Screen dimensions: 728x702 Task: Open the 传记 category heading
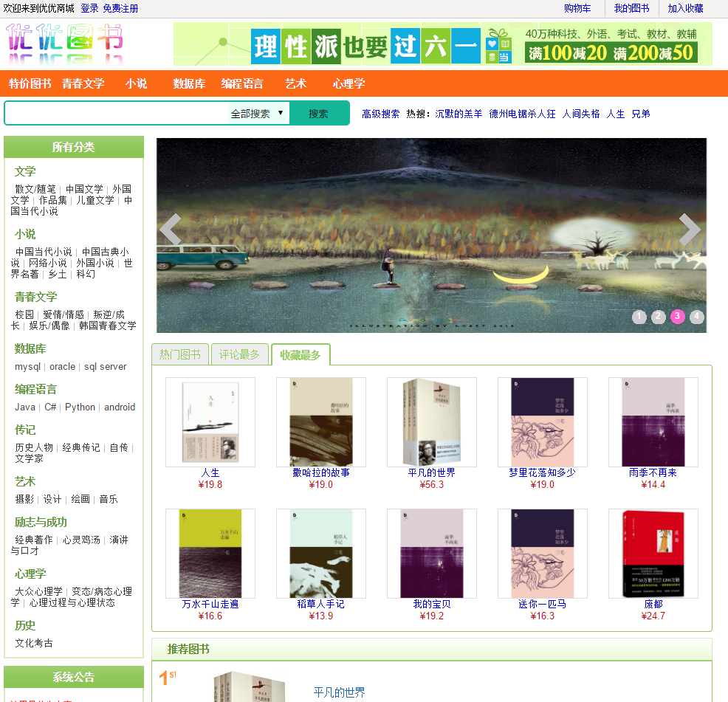tap(25, 430)
